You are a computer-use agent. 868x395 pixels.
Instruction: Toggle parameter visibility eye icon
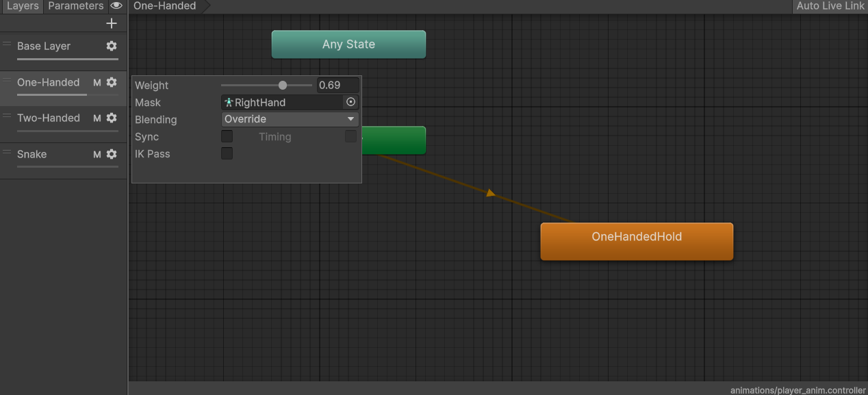pos(116,6)
